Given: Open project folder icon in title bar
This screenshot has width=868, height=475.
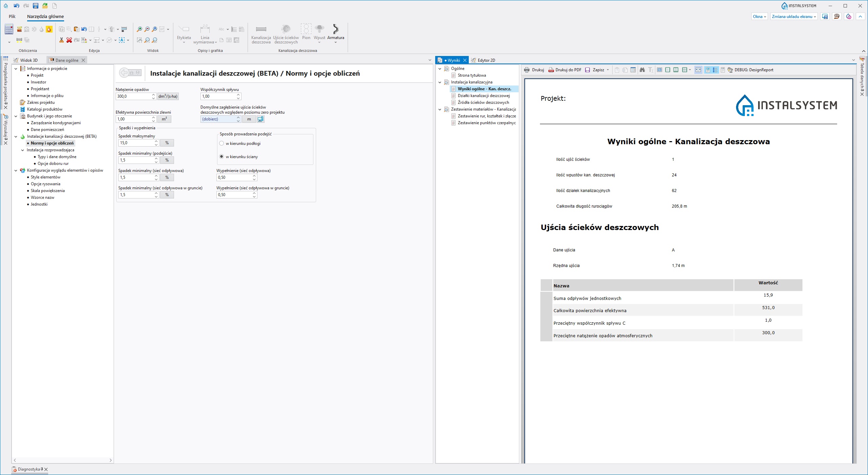Looking at the screenshot, I should [45, 6].
